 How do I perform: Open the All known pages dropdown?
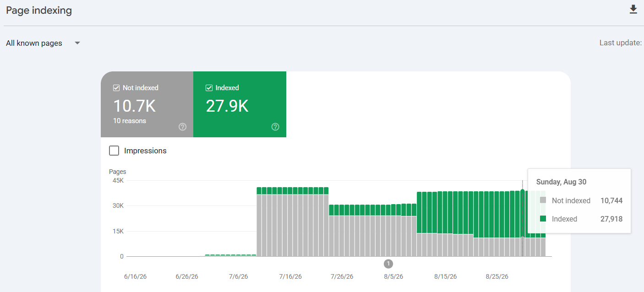click(43, 43)
